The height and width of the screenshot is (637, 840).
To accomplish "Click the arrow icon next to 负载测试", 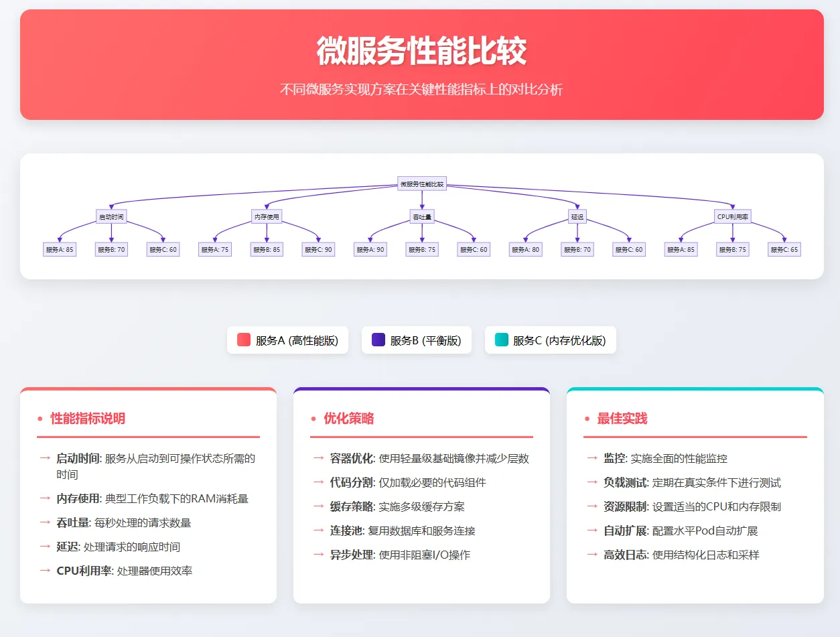I will (x=592, y=482).
